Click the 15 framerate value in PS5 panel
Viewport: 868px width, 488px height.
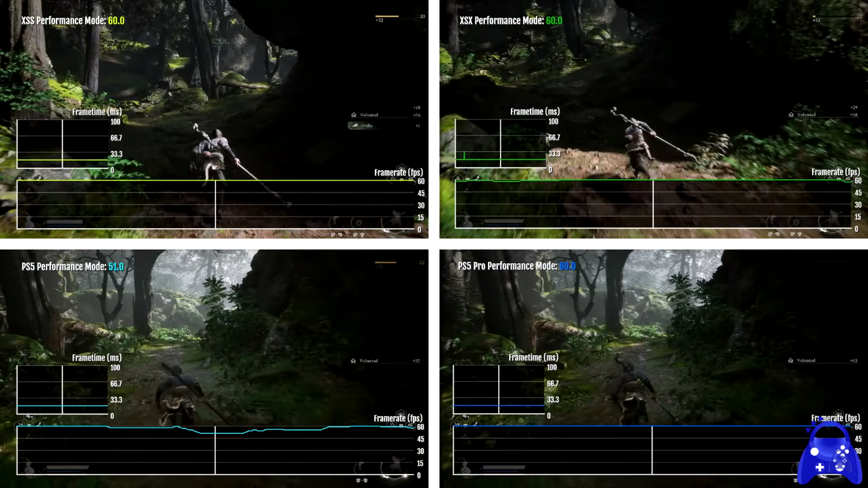point(421,464)
